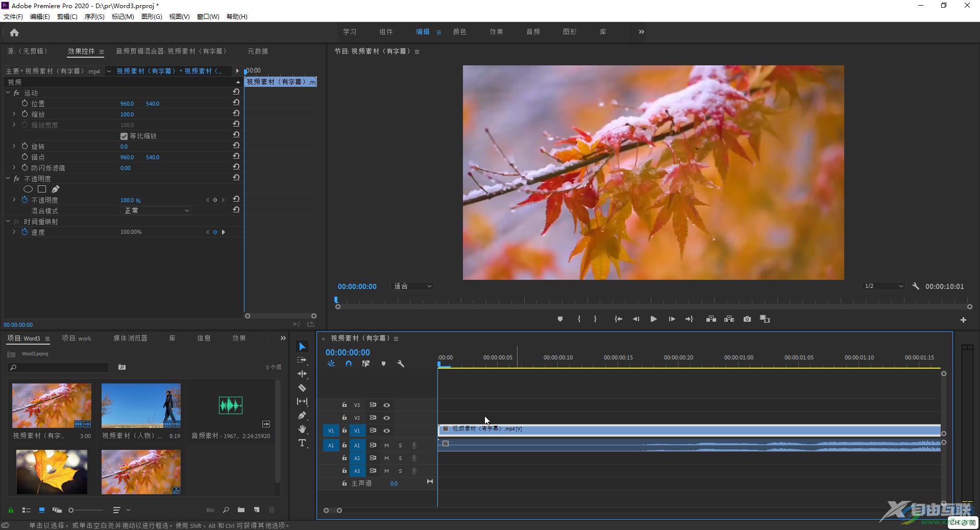The height and width of the screenshot is (530, 980).
Task: Solo track A2
Action: click(x=400, y=458)
